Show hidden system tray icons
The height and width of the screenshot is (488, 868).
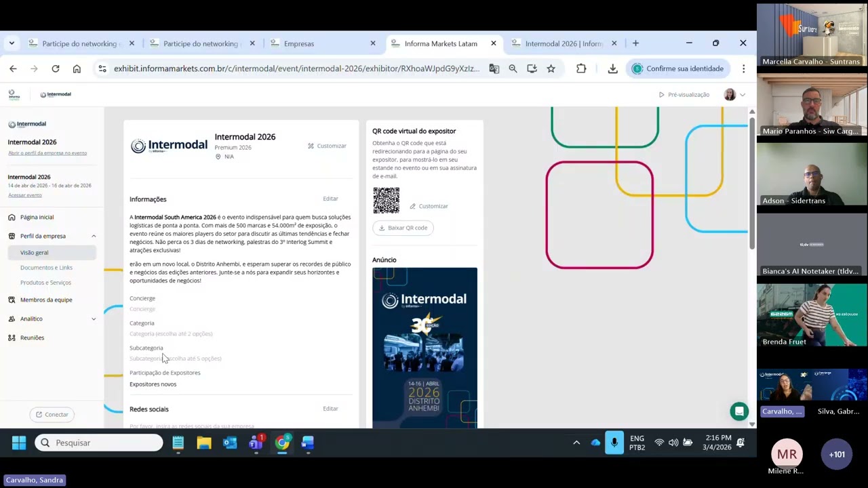pos(576,443)
